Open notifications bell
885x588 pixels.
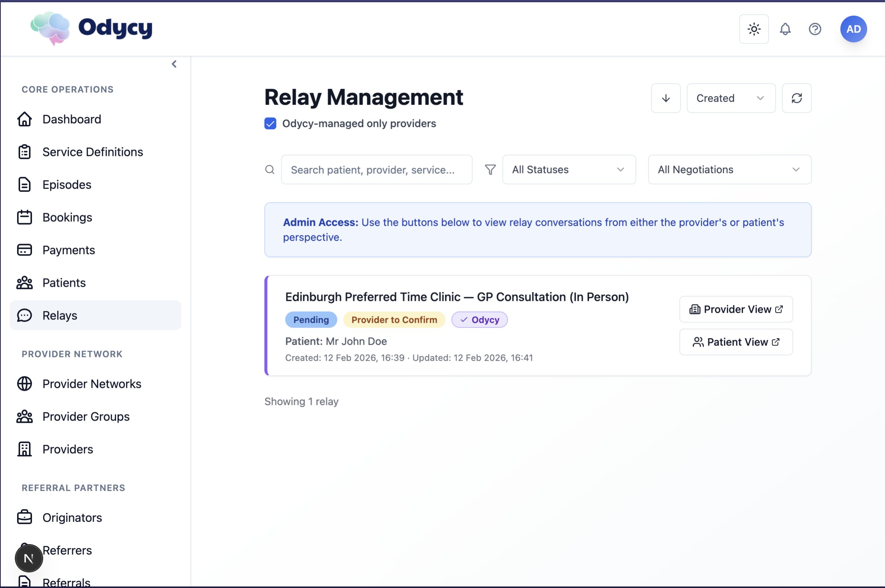[x=785, y=29]
